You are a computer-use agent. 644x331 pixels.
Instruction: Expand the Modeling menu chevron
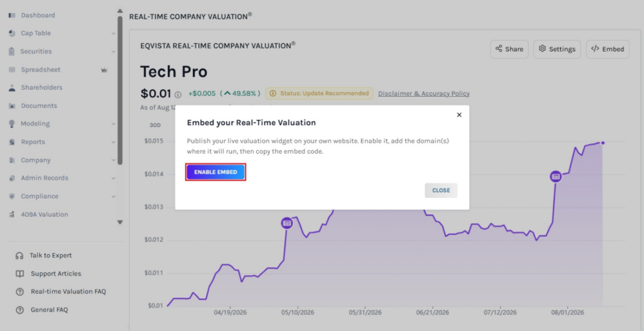point(113,124)
